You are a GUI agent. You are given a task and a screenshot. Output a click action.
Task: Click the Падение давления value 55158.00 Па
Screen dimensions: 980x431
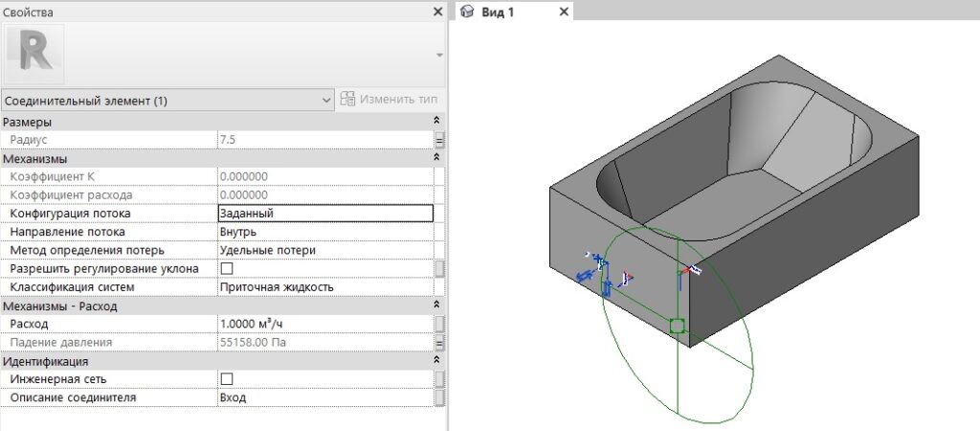[325, 343]
